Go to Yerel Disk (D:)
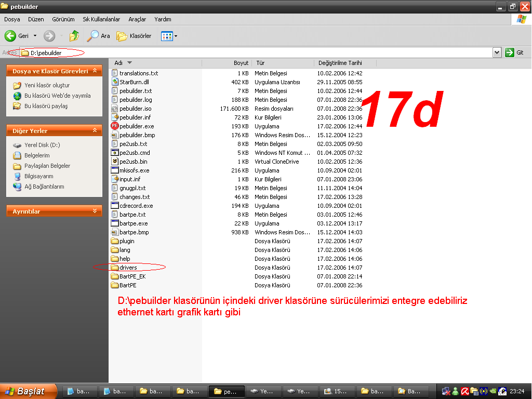 (42, 145)
